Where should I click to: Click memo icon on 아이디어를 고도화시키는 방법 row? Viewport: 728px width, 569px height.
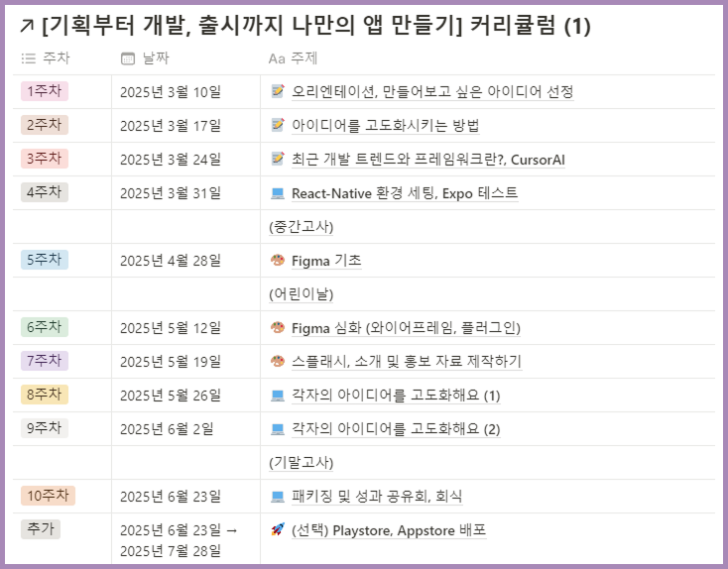(278, 125)
